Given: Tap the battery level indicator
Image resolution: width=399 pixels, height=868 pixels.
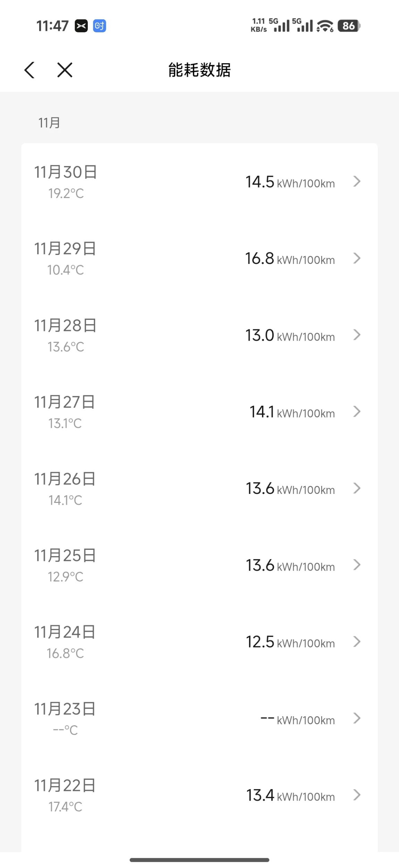Looking at the screenshot, I should coord(349,26).
